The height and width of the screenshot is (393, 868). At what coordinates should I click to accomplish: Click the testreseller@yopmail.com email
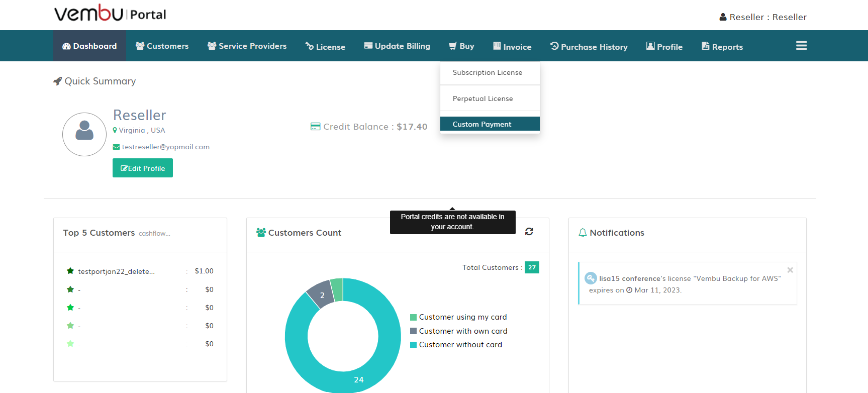(166, 147)
